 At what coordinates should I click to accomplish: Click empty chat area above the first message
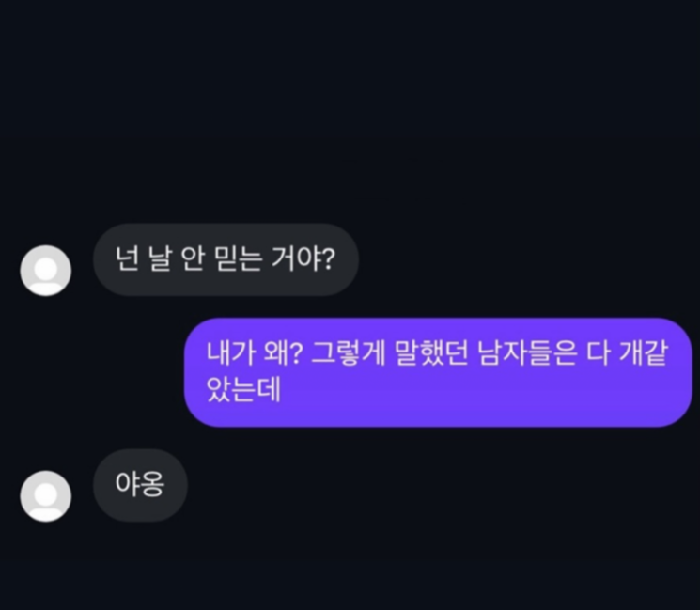[x=350, y=112]
